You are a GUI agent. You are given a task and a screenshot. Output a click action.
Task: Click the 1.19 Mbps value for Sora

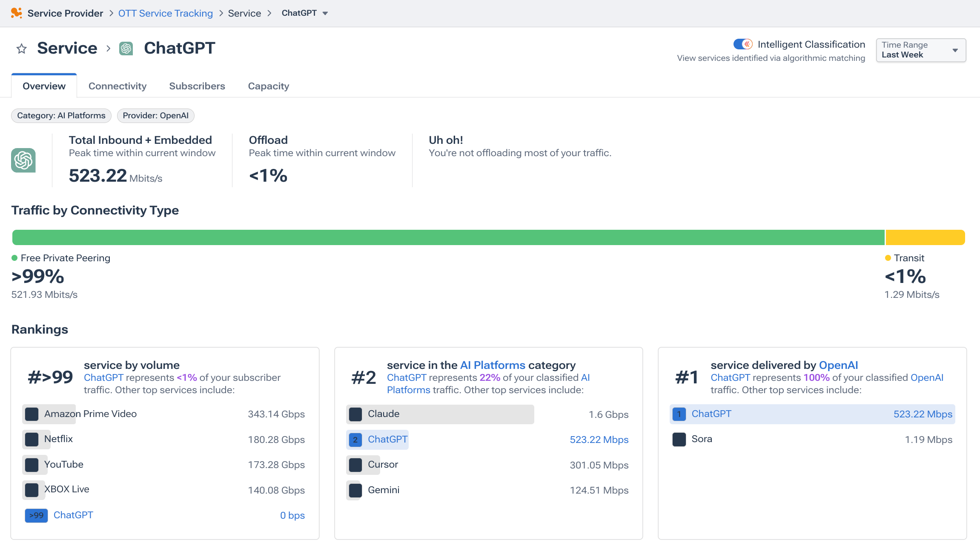pyautogui.click(x=928, y=440)
